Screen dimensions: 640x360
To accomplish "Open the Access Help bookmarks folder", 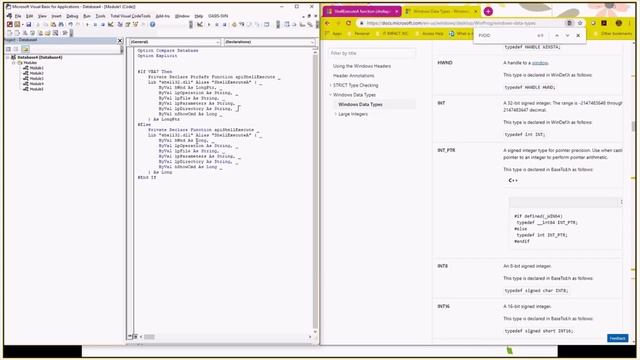I will (x=430, y=33).
